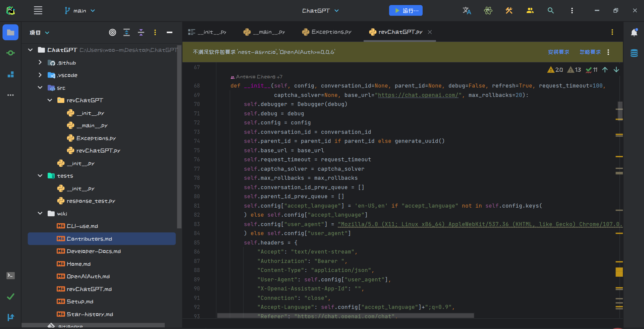Open editor tabs options menu
The image size is (644, 329).
[612, 32]
